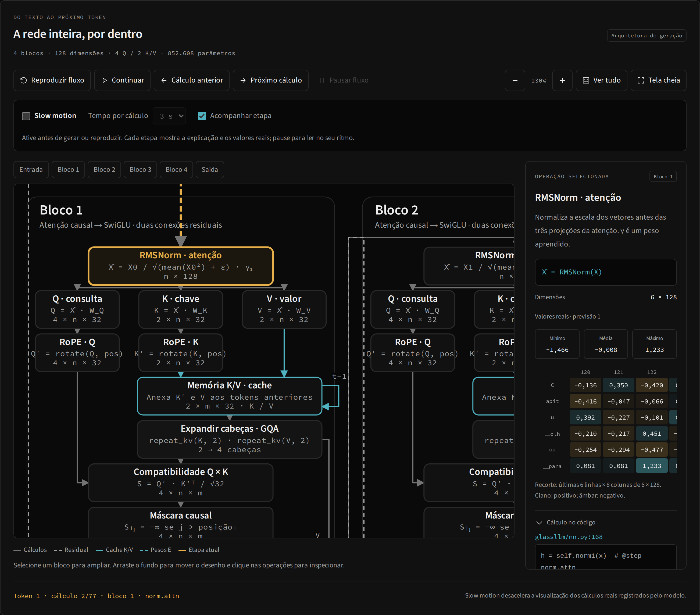Click the Ver tudo fit-view icon
This screenshot has height=615, width=700.
pyautogui.click(x=586, y=80)
